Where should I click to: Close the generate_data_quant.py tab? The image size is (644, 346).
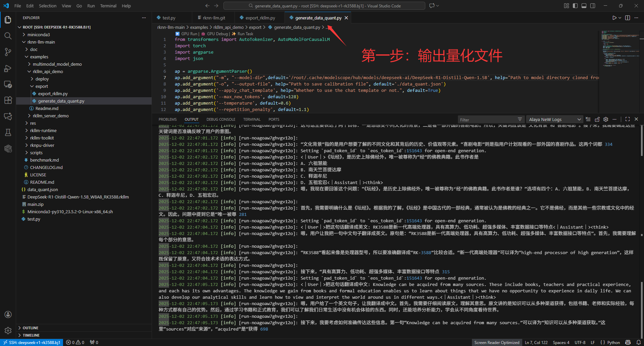[x=346, y=18]
